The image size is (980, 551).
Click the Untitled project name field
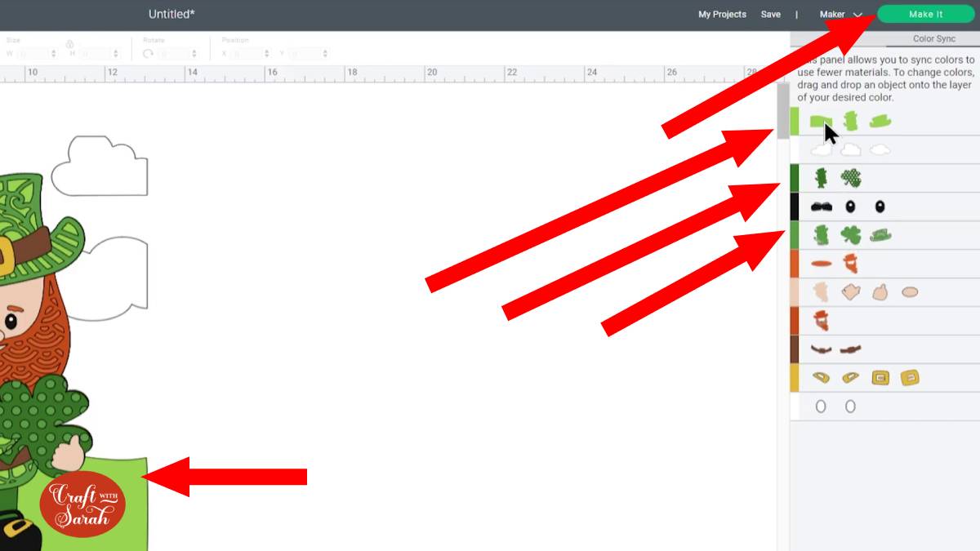pos(171,14)
